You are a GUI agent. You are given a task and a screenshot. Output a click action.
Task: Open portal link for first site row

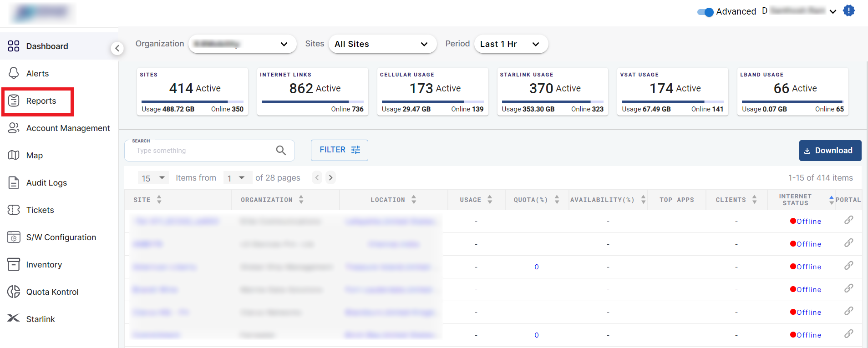pos(848,221)
